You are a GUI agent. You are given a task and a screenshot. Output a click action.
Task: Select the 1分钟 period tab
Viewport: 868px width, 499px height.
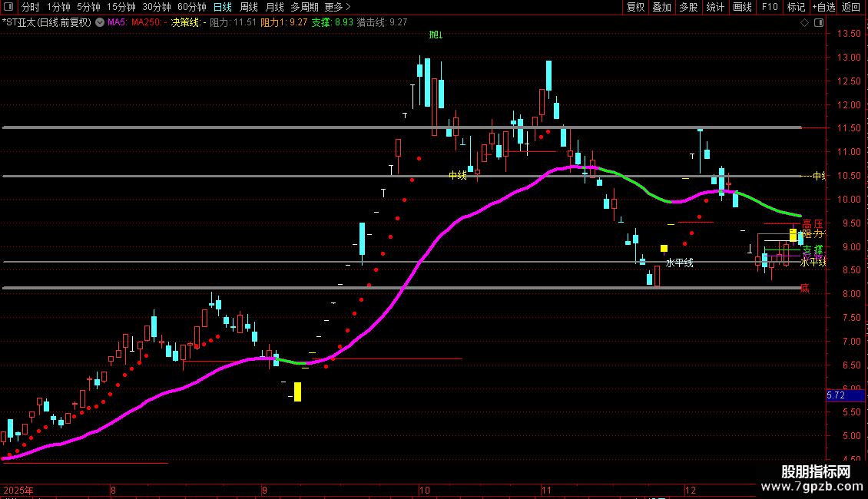58,7
